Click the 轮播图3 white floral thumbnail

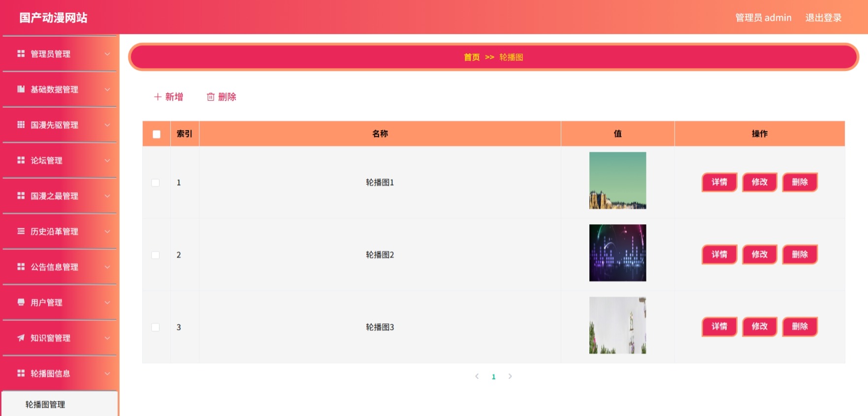pos(617,325)
